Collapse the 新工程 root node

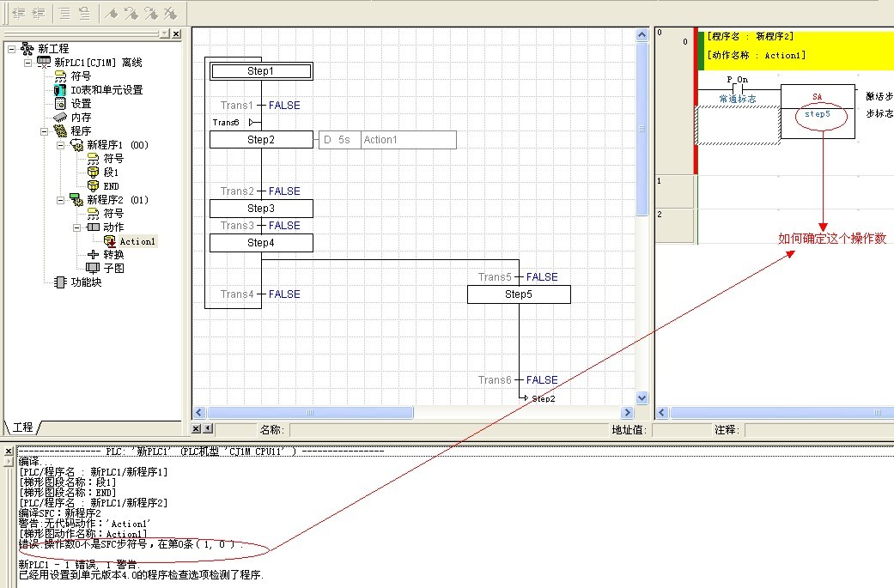tap(11, 49)
